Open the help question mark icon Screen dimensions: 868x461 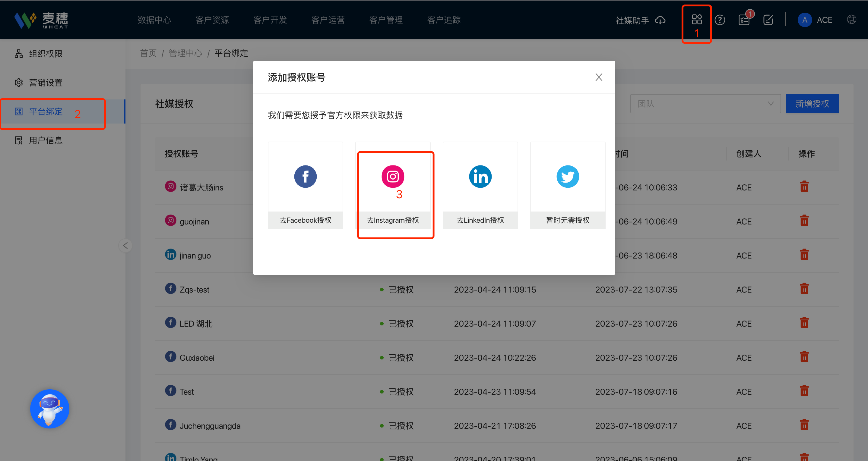pos(720,20)
